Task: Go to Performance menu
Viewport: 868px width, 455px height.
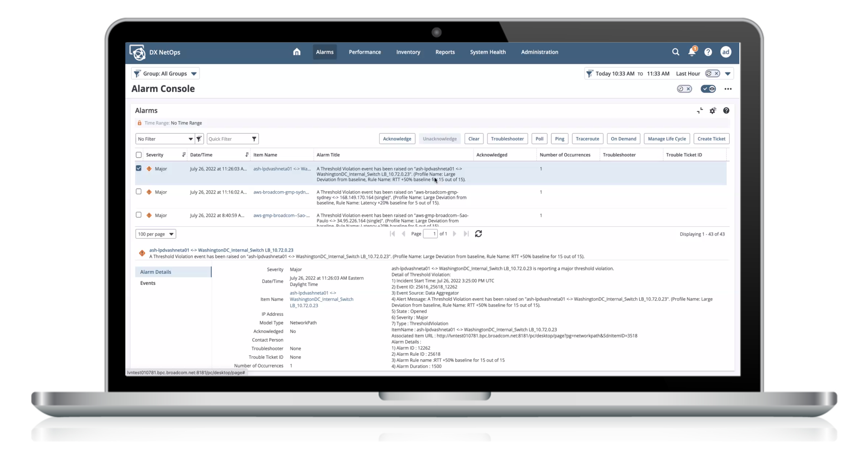Action: click(x=365, y=52)
